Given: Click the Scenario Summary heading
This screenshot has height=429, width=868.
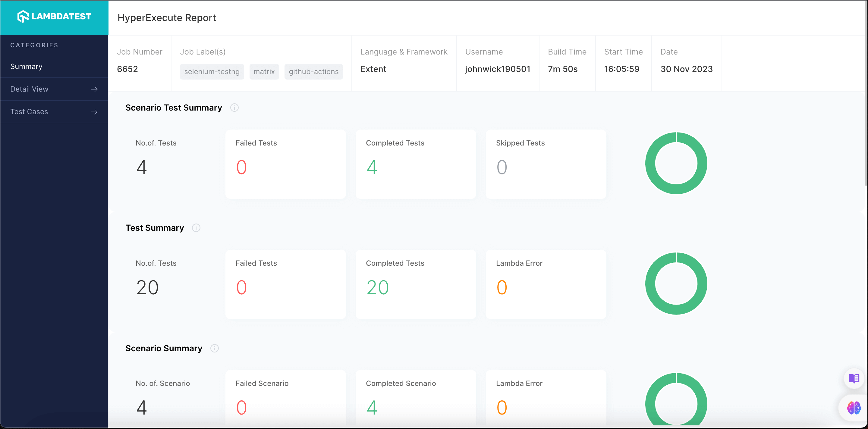Looking at the screenshot, I should [x=164, y=348].
